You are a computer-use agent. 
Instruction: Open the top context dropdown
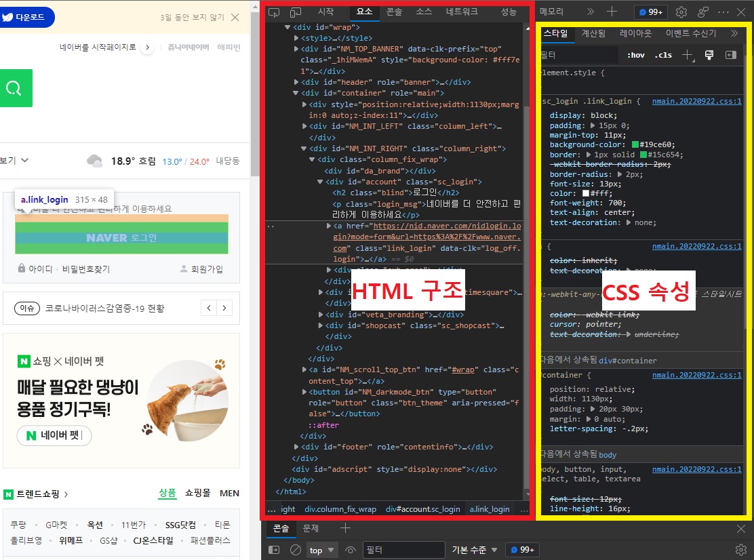click(x=321, y=551)
